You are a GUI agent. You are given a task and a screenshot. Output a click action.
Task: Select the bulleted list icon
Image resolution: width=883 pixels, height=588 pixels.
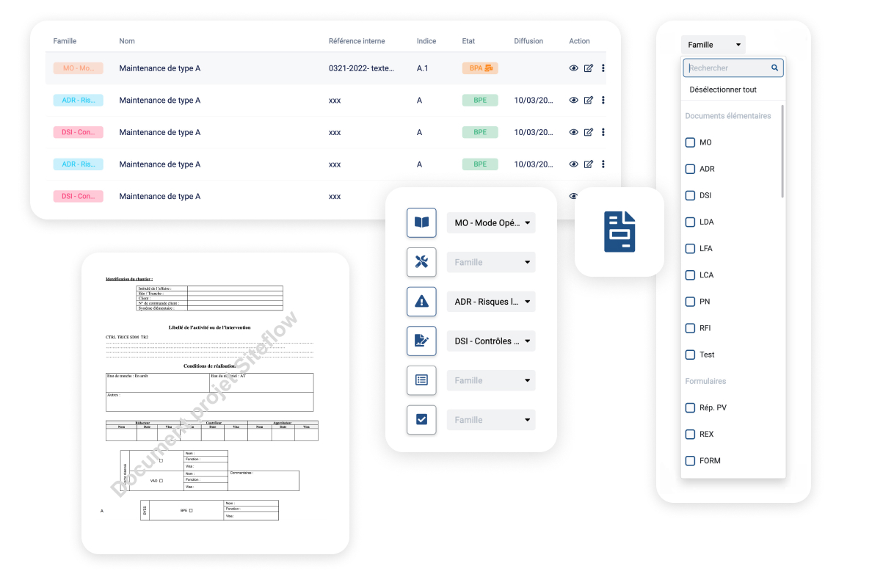[421, 380]
